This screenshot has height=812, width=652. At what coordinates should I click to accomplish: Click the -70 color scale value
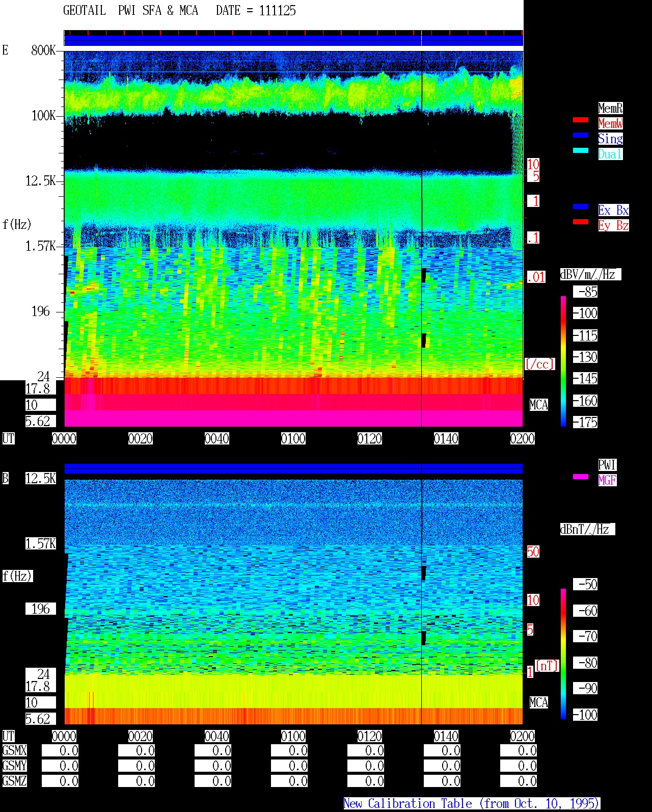click(x=585, y=636)
